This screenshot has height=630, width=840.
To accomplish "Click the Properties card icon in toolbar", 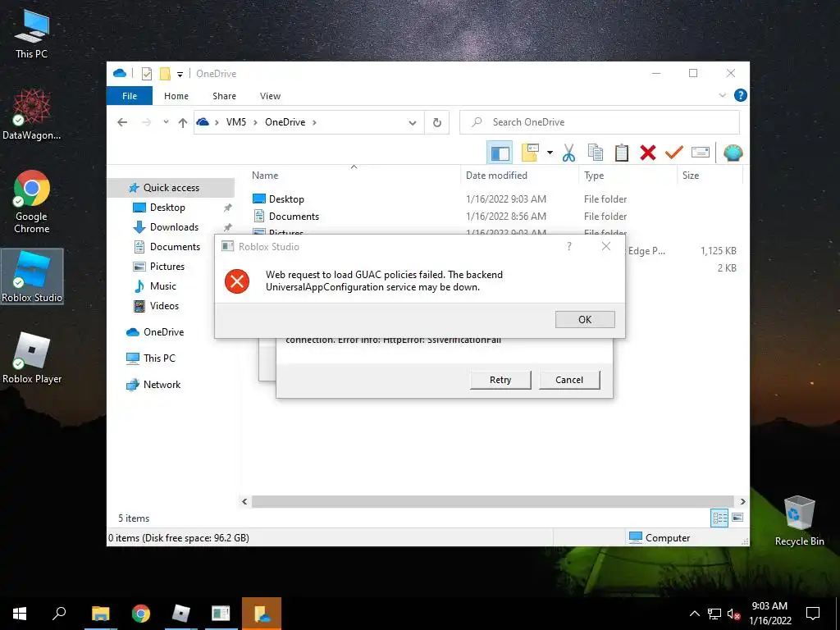I will pos(701,153).
